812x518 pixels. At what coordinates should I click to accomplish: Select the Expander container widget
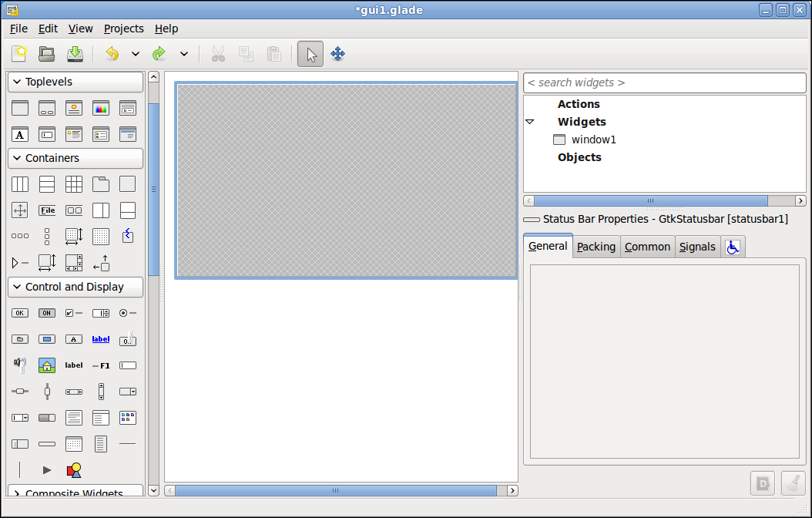click(x=20, y=263)
